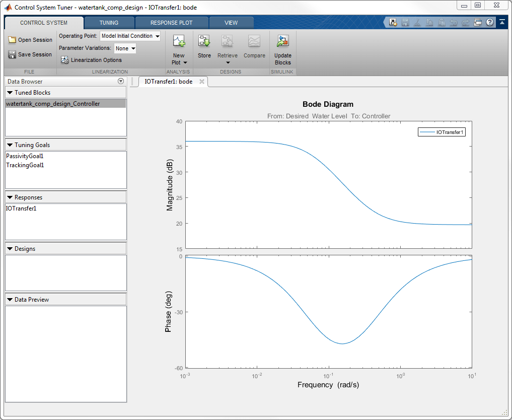The height and width of the screenshot is (420, 512).
Task: Click the Save Session label
Action: click(35, 54)
